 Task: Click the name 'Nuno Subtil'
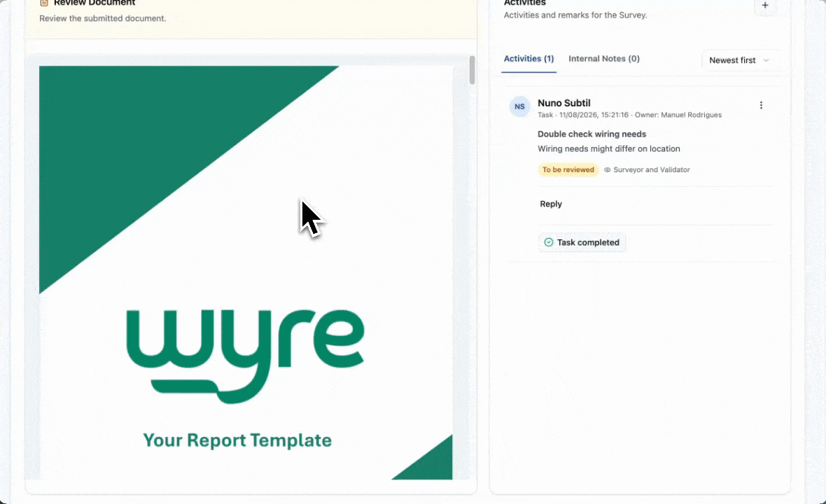click(563, 103)
